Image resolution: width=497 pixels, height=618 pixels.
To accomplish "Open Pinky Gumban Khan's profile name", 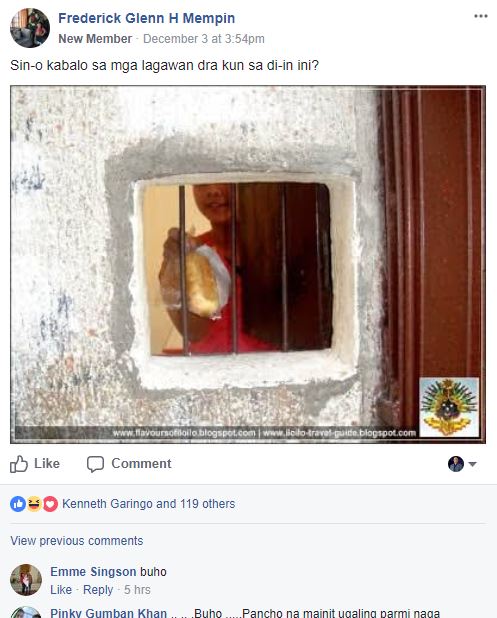I will (108, 613).
